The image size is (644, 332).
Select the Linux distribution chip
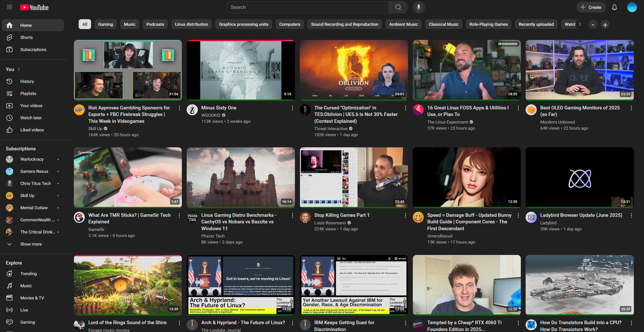[x=191, y=24]
